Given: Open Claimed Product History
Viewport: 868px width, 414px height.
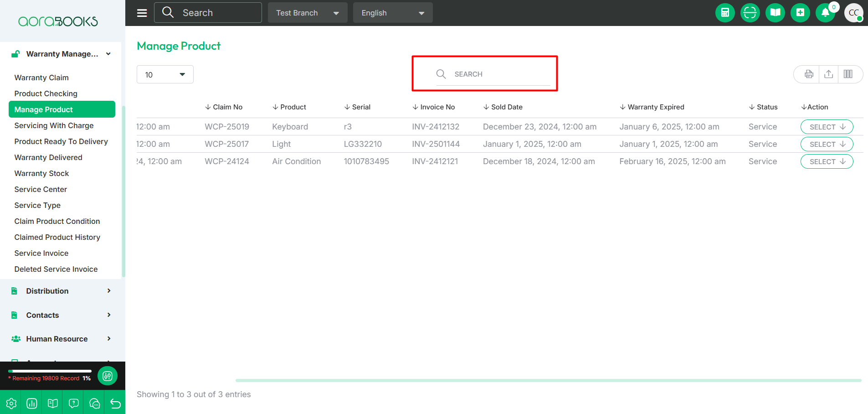Looking at the screenshot, I should 57,237.
